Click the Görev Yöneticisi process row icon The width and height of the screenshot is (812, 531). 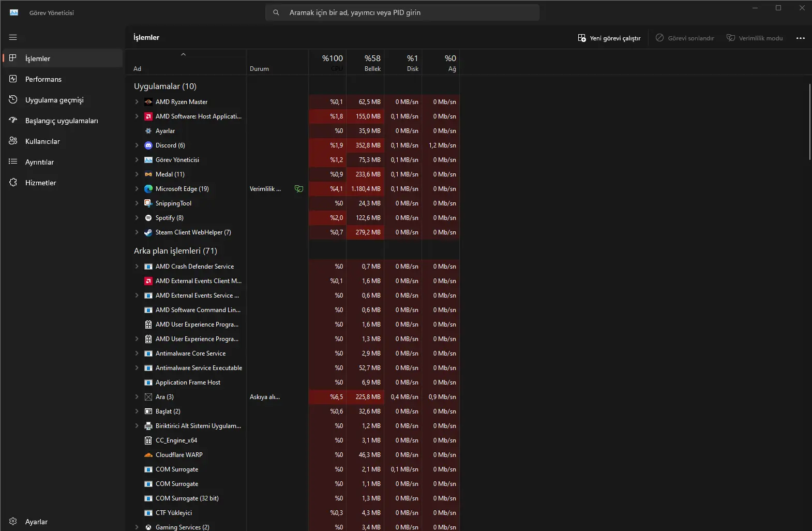[x=148, y=160]
